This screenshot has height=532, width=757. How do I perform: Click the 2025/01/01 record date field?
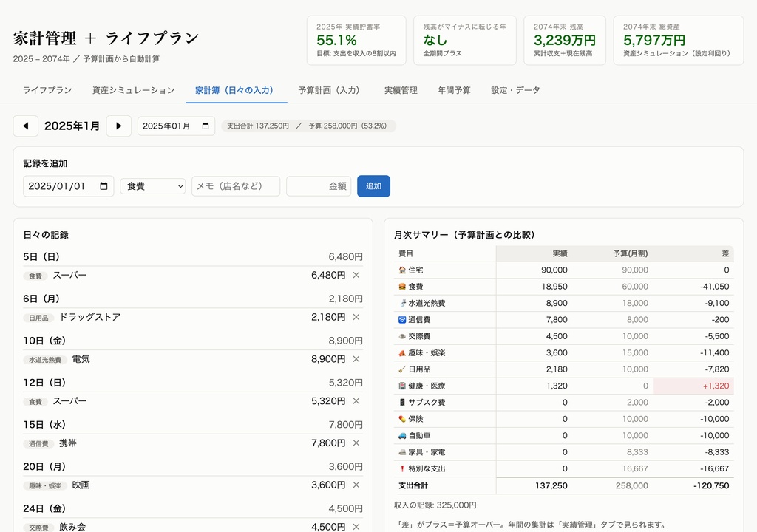pyautogui.click(x=69, y=186)
